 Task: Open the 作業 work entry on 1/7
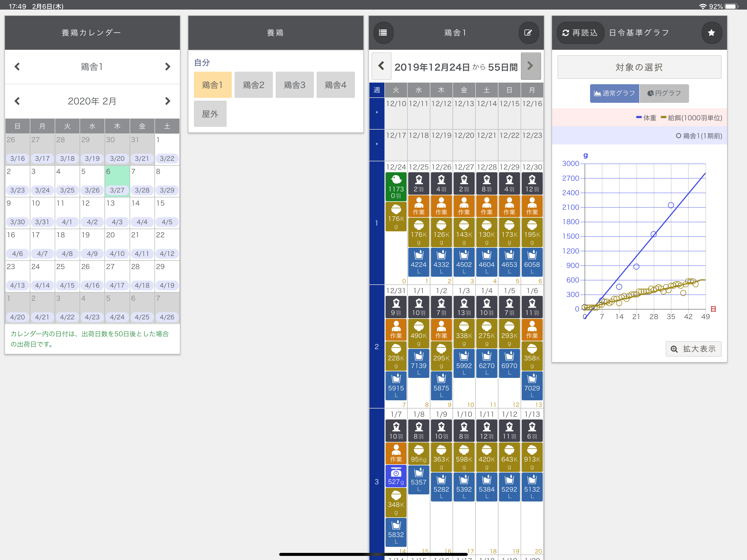pyautogui.click(x=396, y=454)
